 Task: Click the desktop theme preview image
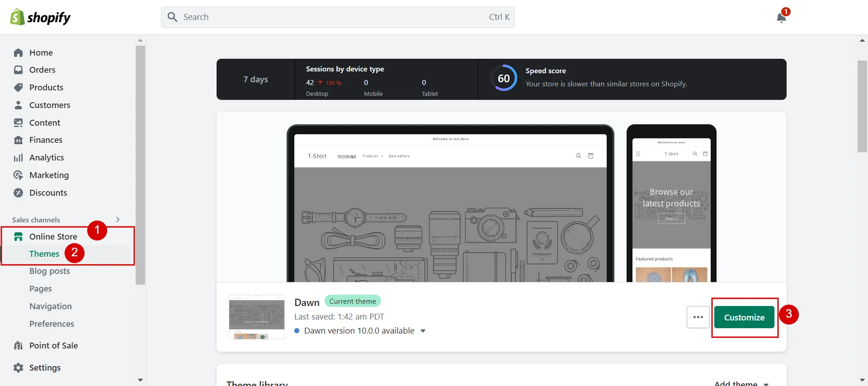tap(450, 203)
